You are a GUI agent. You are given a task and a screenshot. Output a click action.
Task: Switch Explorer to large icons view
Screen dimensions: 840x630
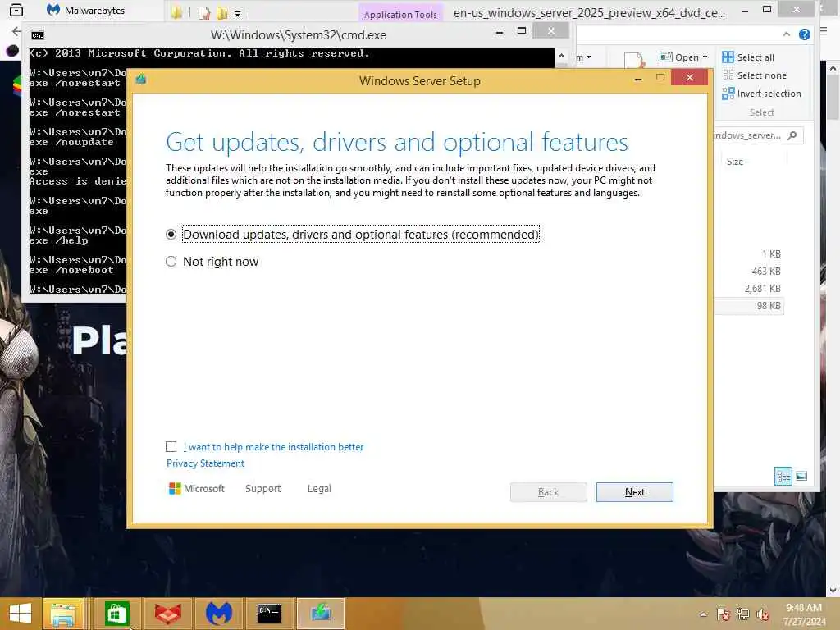pyautogui.click(x=801, y=476)
